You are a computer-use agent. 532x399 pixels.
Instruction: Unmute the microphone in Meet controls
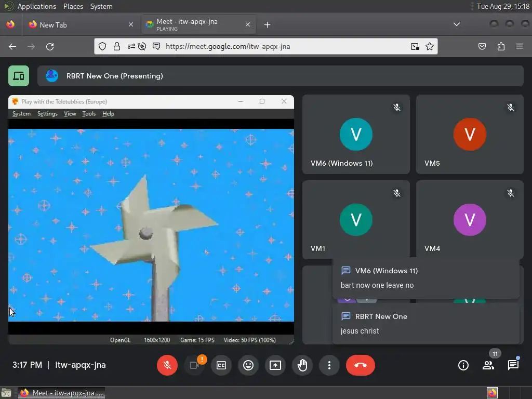pos(167,365)
